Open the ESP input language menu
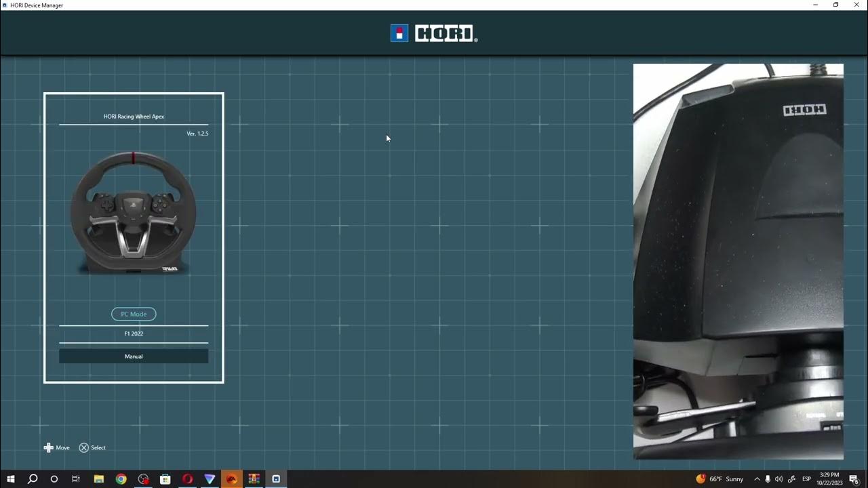Image resolution: width=868 pixels, height=488 pixels. [807, 479]
